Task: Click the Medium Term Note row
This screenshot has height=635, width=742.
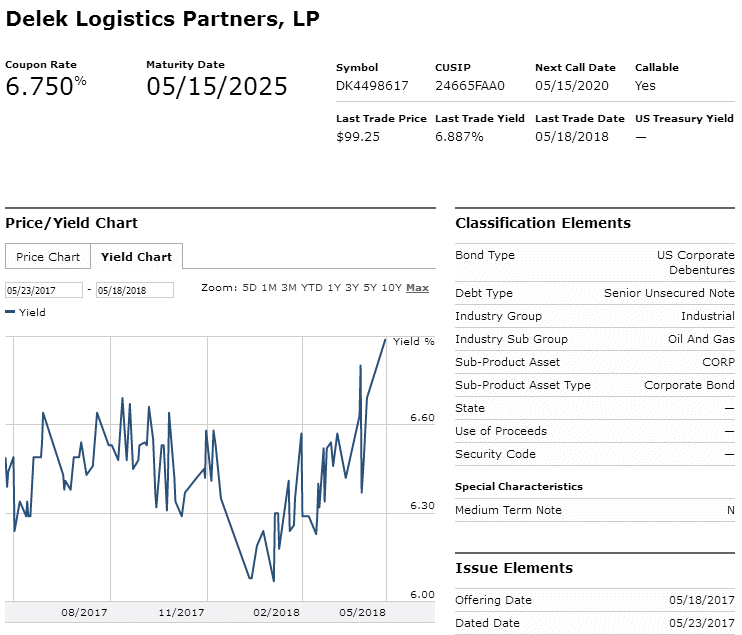Action: point(595,510)
